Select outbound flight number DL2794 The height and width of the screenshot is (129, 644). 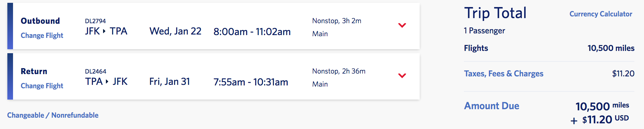pyautogui.click(x=95, y=21)
